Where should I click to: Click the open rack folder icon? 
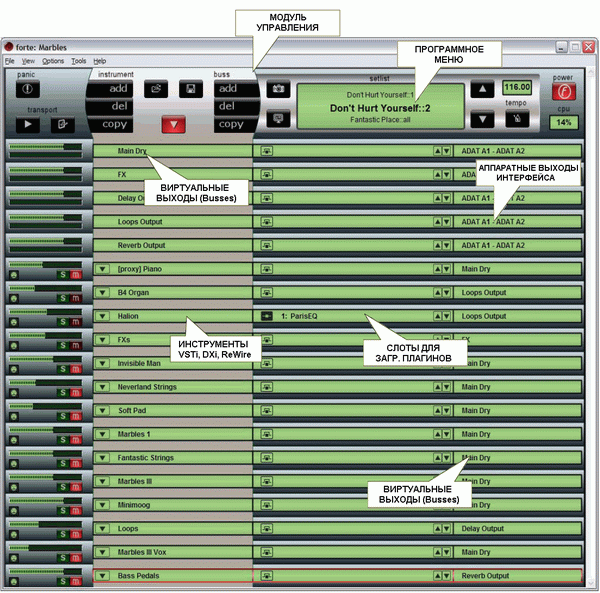coord(156,89)
